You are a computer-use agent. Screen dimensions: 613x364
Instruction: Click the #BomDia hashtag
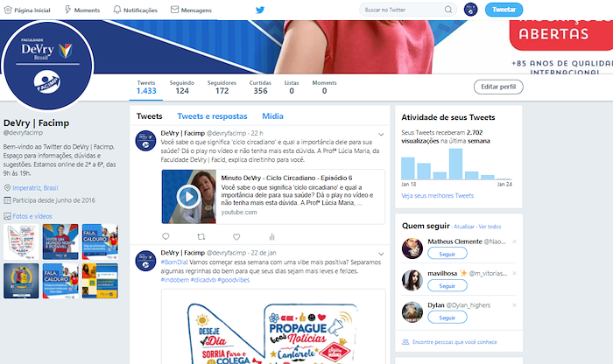[174, 262]
